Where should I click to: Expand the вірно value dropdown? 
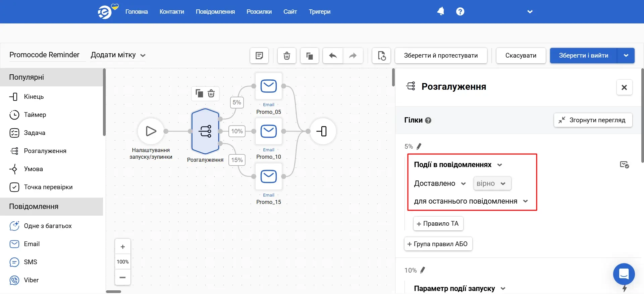492,183
